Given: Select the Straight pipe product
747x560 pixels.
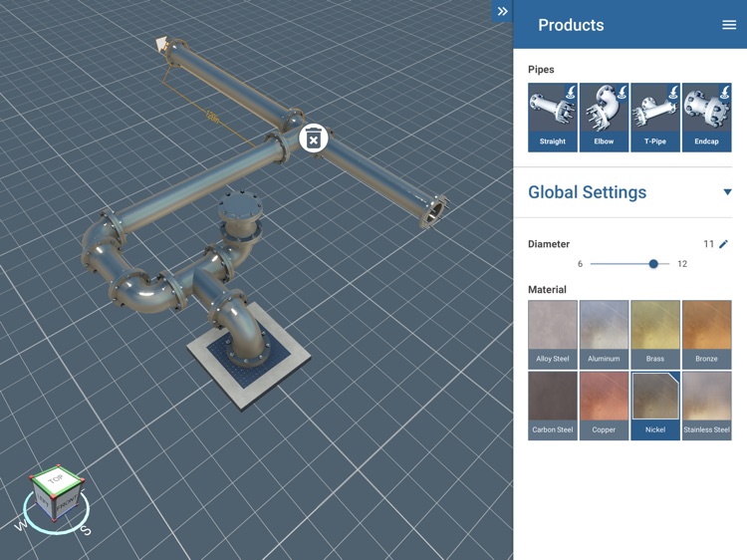Looking at the screenshot, I should 553,118.
